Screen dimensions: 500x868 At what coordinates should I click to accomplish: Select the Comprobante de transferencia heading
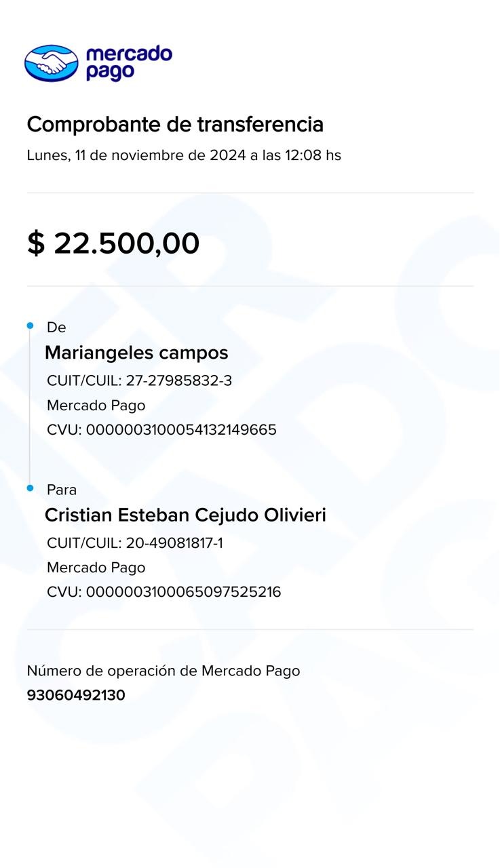click(x=175, y=125)
